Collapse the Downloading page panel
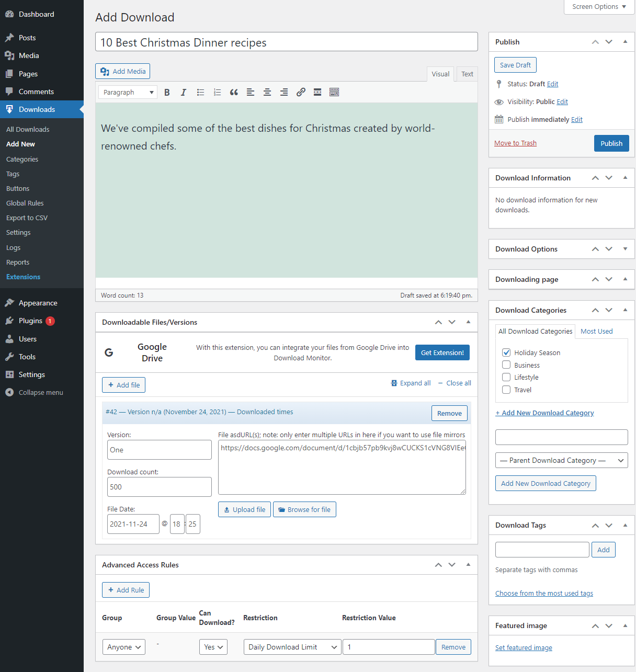Viewport: 636px width, 672px height. pyautogui.click(x=625, y=279)
